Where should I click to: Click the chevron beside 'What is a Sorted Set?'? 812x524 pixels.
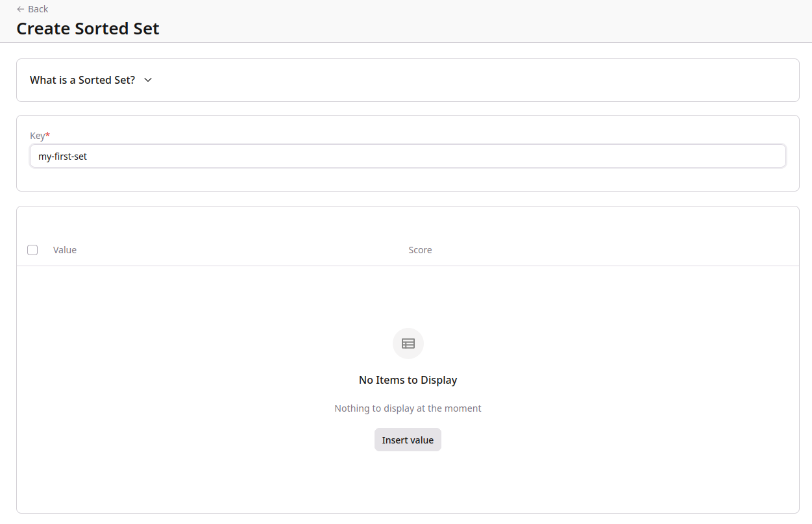click(147, 80)
